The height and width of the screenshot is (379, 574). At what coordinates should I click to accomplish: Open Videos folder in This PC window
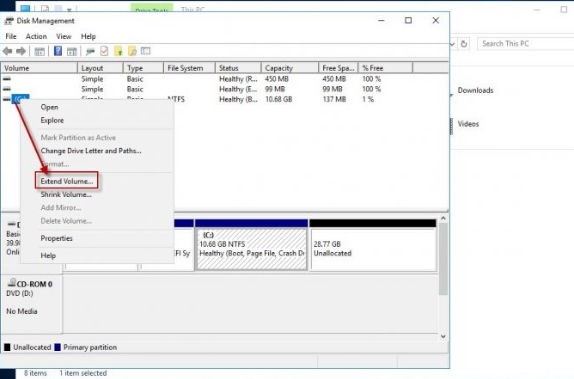[x=468, y=124]
